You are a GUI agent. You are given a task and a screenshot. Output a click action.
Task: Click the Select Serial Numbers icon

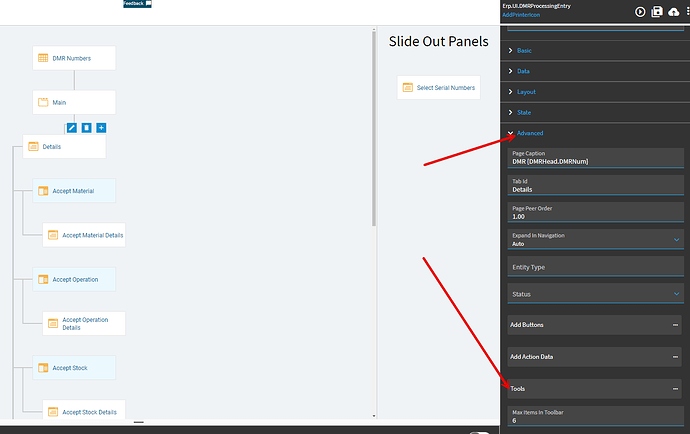point(408,87)
